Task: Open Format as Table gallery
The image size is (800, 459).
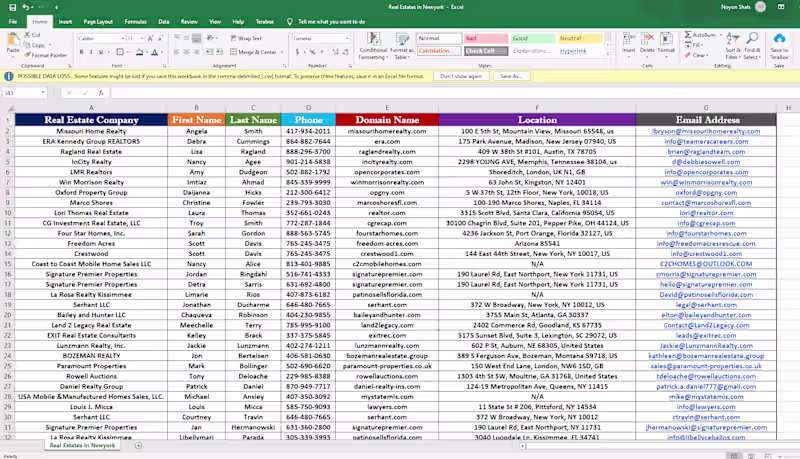Action: click(402, 46)
